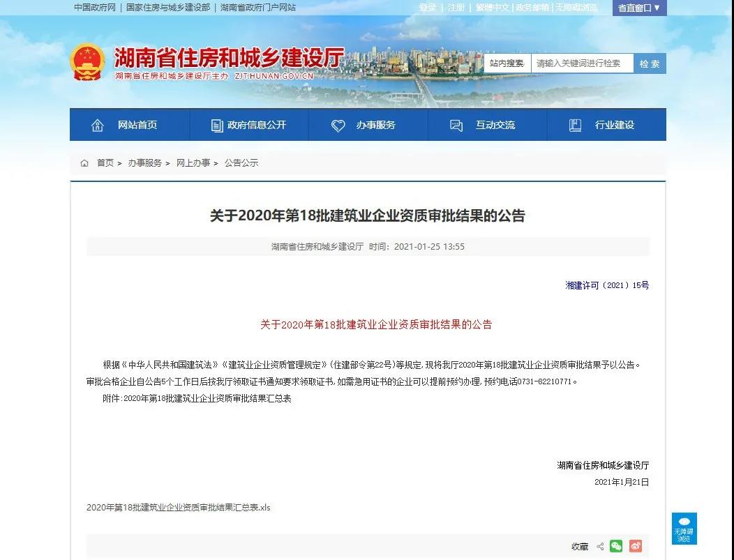Image resolution: width=734 pixels, height=560 pixels.
Task: Switch to 繁體中文 version
Action: pyautogui.click(x=493, y=8)
